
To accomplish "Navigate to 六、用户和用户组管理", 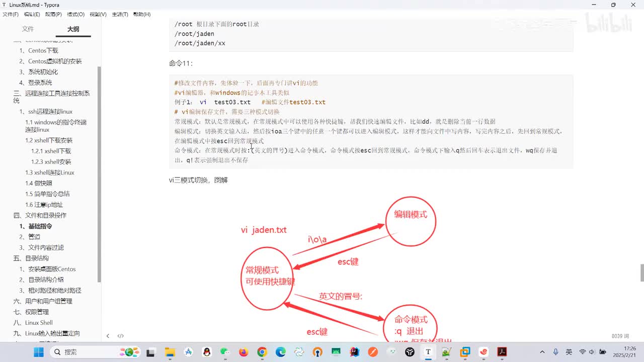I will click(43, 301).
